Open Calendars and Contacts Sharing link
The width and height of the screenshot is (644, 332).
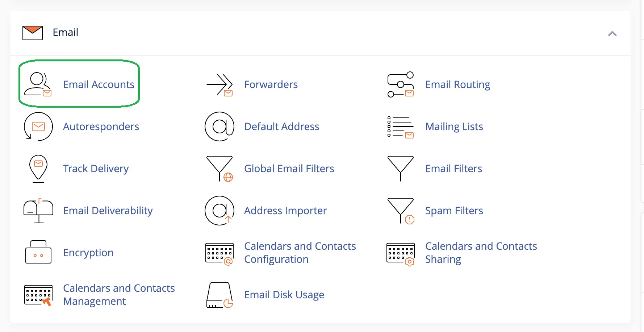481,253
